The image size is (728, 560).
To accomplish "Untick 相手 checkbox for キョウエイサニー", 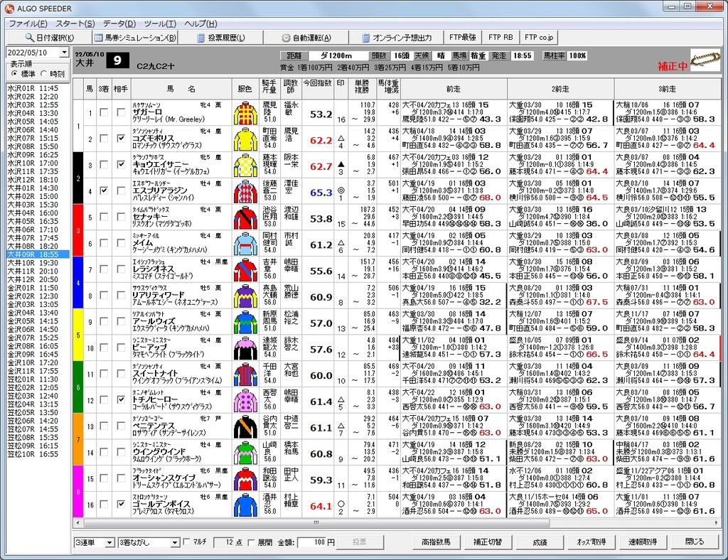I will tap(121, 164).
